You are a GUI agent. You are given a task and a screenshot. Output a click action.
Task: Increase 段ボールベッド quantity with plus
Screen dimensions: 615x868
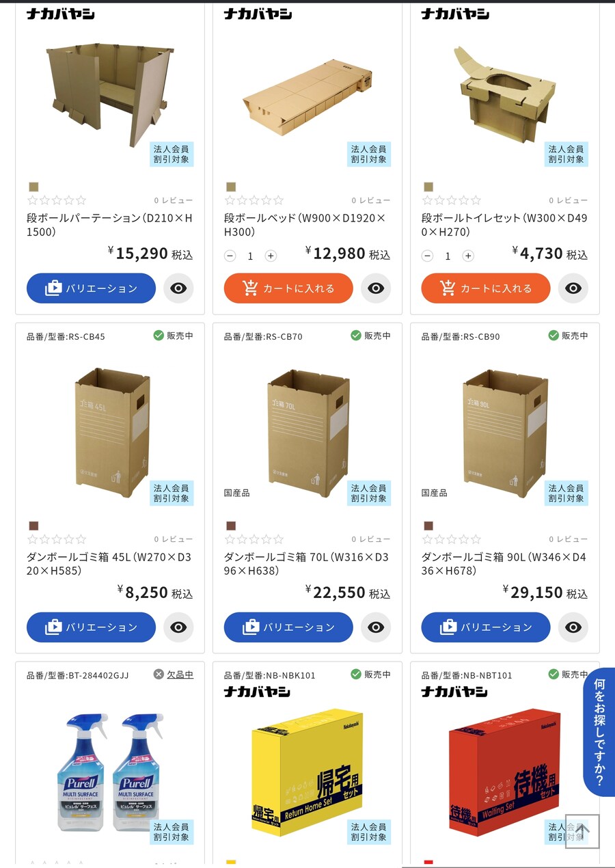click(x=271, y=256)
